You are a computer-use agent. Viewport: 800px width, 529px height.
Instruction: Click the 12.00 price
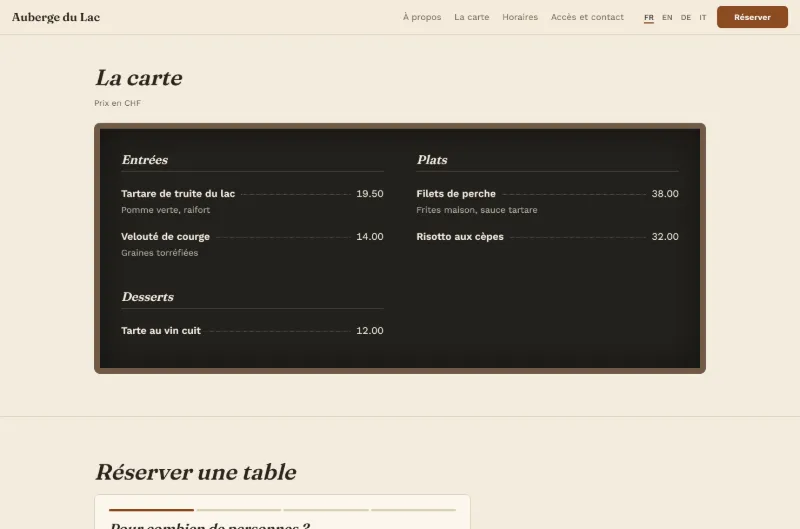click(369, 331)
